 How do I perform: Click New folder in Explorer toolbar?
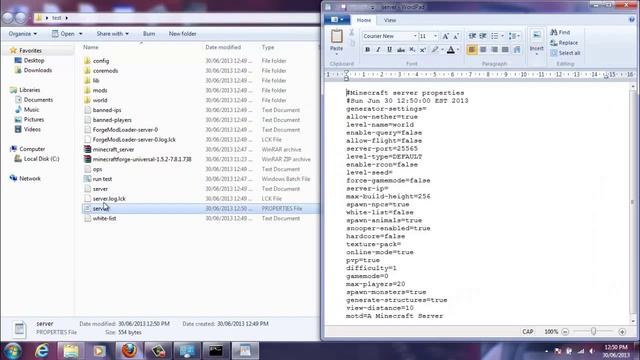pyautogui.click(x=182, y=34)
